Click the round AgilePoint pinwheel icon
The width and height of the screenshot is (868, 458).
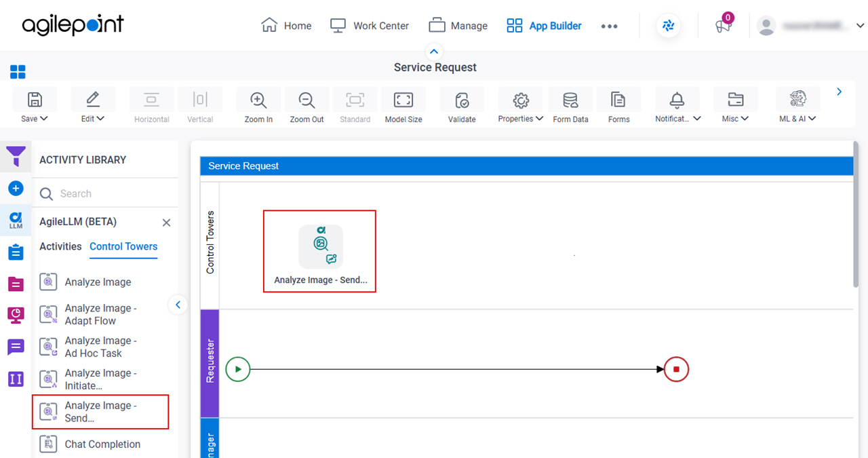[x=669, y=26]
